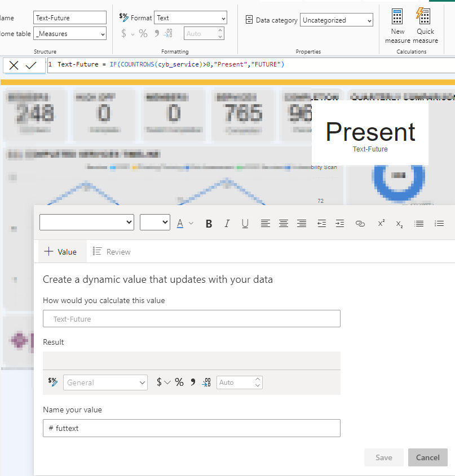
Task: Center align text in editor toolbar
Action: (x=284, y=224)
